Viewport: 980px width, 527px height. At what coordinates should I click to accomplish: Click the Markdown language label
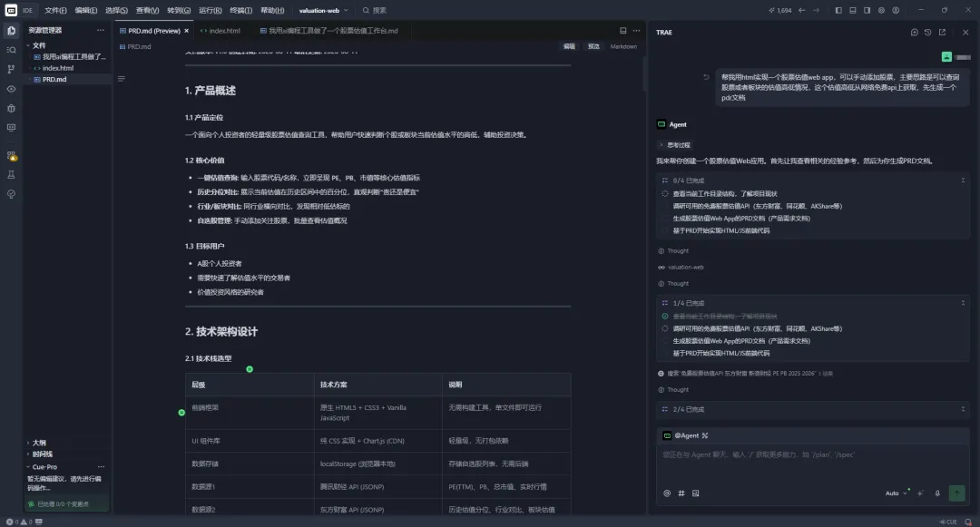click(x=623, y=46)
